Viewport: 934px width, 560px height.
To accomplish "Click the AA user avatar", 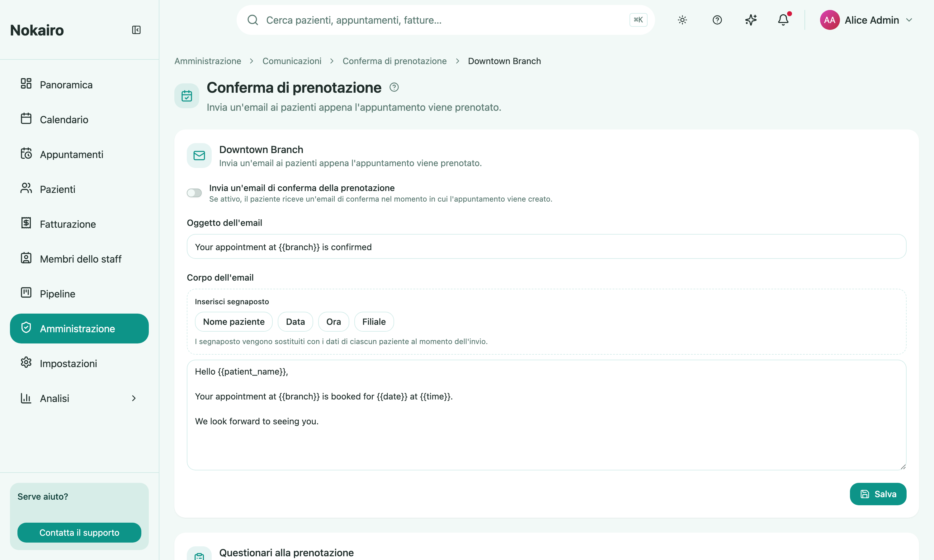I will pos(829,20).
